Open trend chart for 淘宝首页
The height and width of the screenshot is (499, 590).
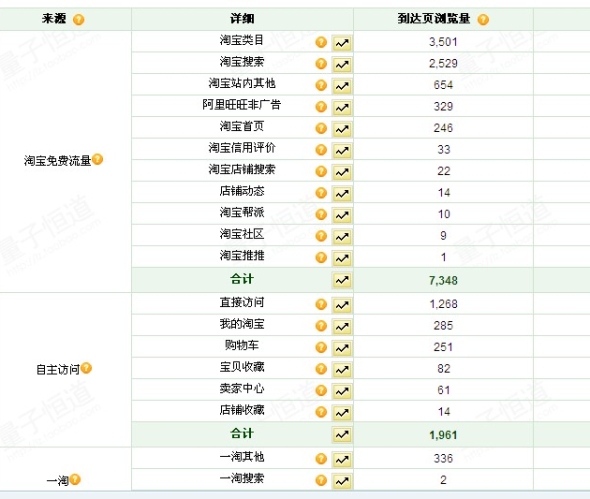(x=342, y=129)
